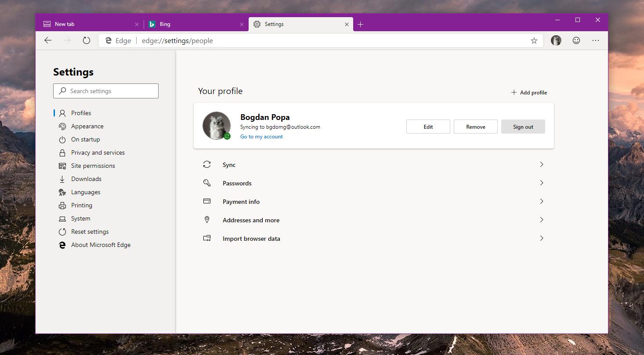The height and width of the screenshot is (355, 644).
Task: Open the Settings and more ellipsis menu
Action: point(596,40)
